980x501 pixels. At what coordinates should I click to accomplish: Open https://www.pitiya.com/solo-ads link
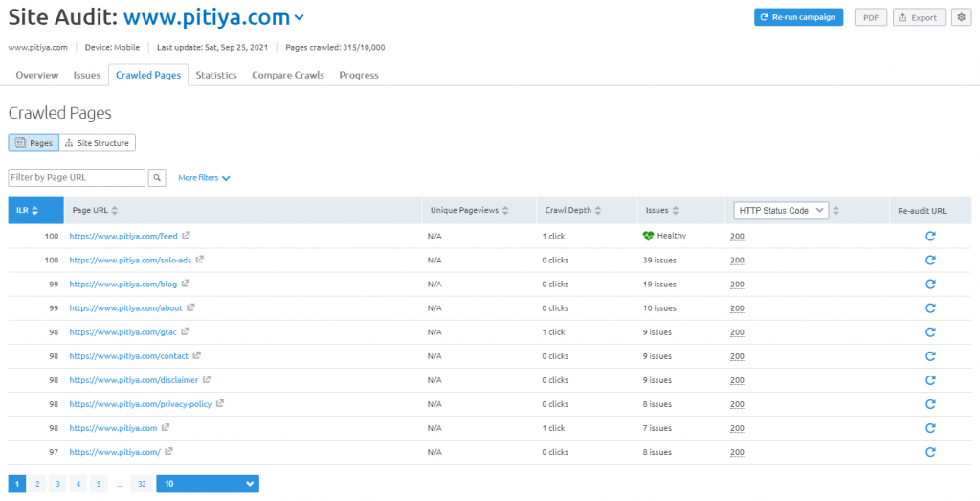tap(130, 261)
